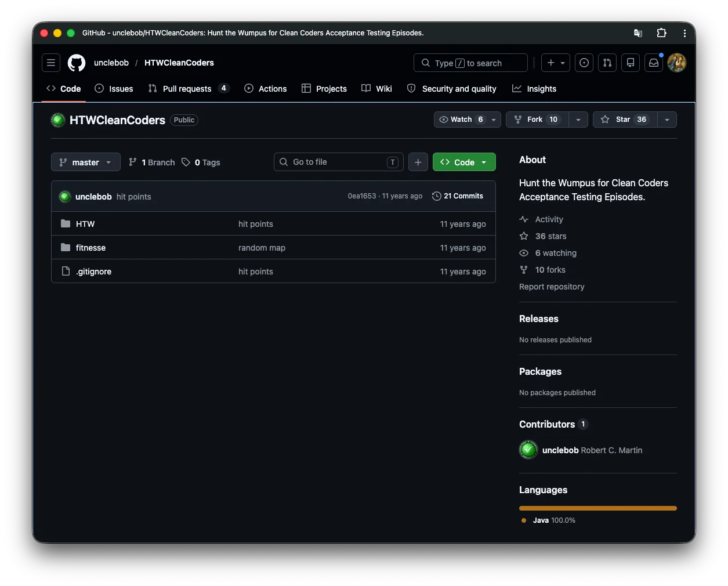The image size is (728, 586).
Task: Open the Issues inbox icon in header
Action: (584, 63)
